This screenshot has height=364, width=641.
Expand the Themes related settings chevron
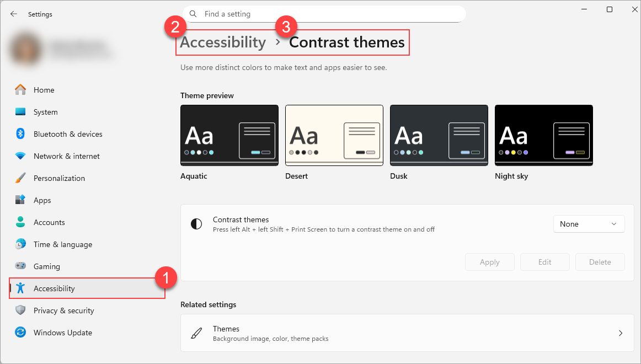click(x=621, y=333)
